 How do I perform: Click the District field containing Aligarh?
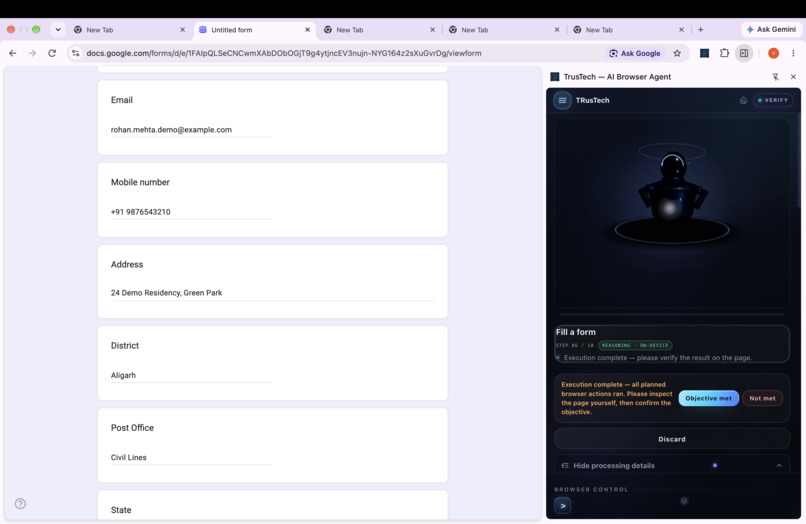(x=191, y=375)
